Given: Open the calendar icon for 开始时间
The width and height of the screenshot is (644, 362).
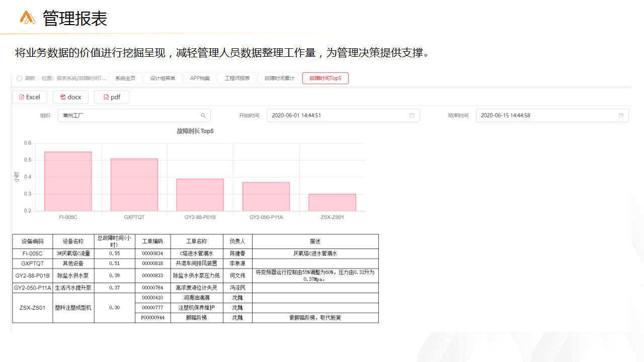Looking at the screenshot, I should (x=412, y=116).
